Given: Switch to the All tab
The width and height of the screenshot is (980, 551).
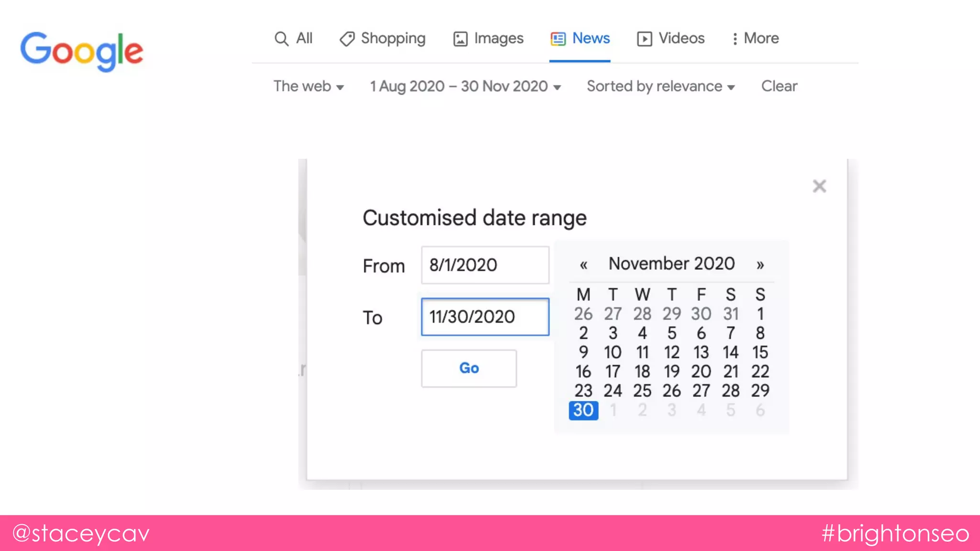Looking at the screenshot, I should coord(304,38).
